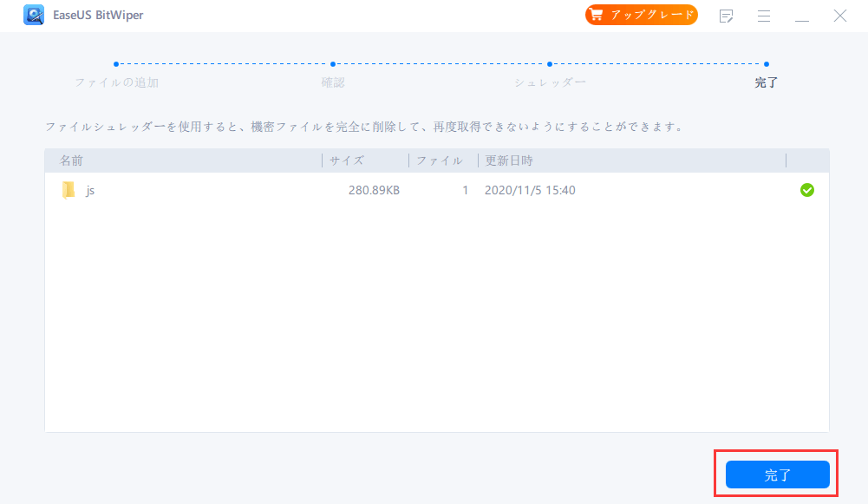Close the BitWiper window

[x=840, y=16]
